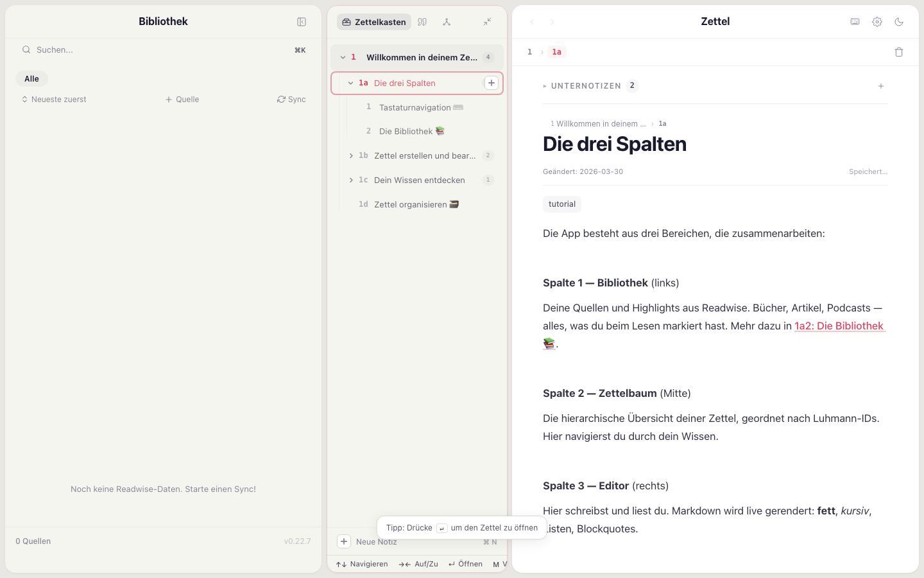Switch to the Zettelkasten tab

coord(373,21)
